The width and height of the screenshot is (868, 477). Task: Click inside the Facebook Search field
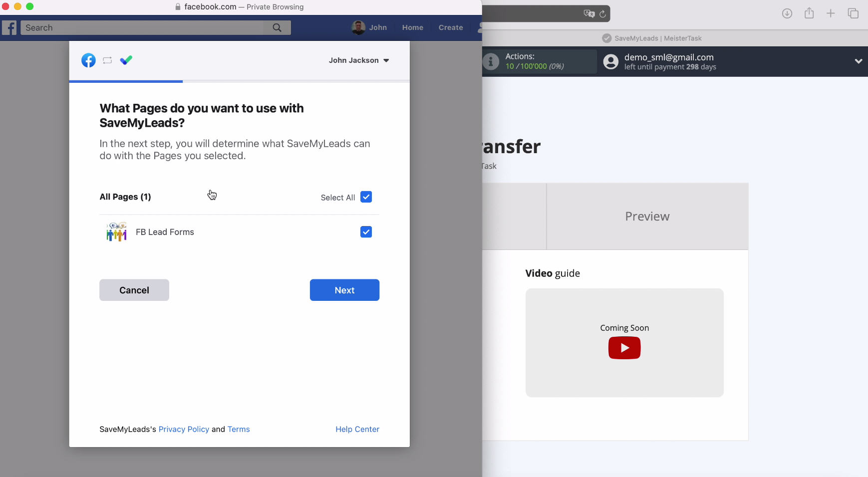click(x=142, y=27)
